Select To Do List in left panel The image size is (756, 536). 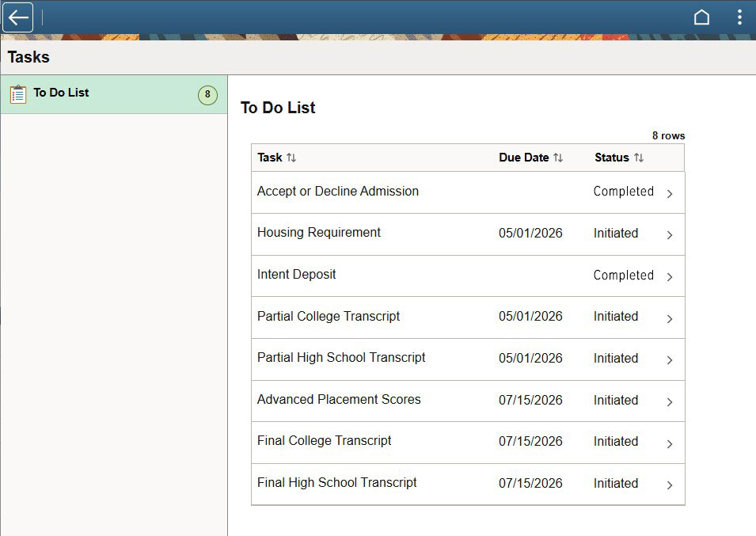[x=61, y=93]
